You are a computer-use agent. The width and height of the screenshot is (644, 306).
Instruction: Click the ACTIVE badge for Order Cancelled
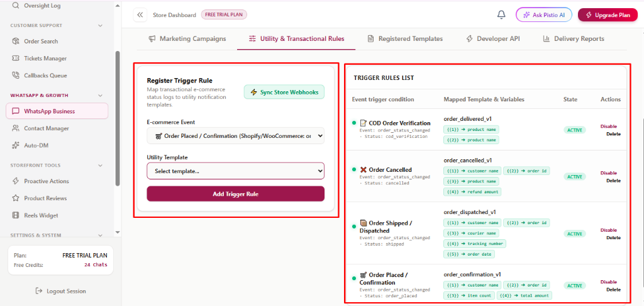(x=575, y=176)
